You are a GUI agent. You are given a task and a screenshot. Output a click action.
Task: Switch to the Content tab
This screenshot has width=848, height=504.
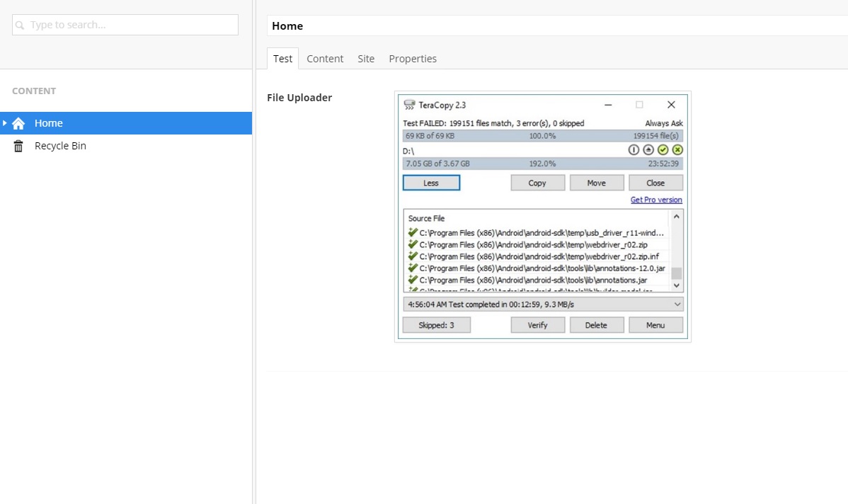click(x=325, y=59)
